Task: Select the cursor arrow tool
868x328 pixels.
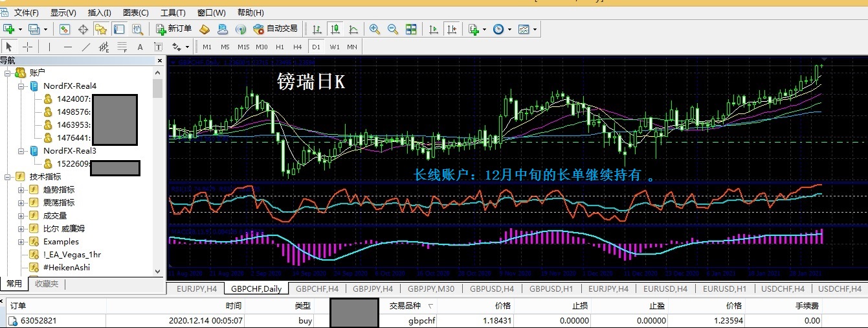Action: [x=9, y=47]
